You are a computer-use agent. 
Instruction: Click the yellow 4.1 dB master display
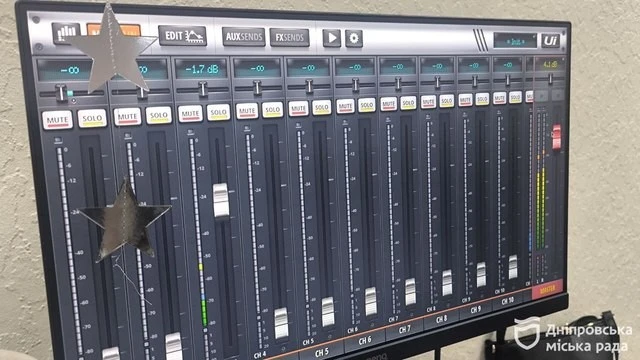coord(550,64)
